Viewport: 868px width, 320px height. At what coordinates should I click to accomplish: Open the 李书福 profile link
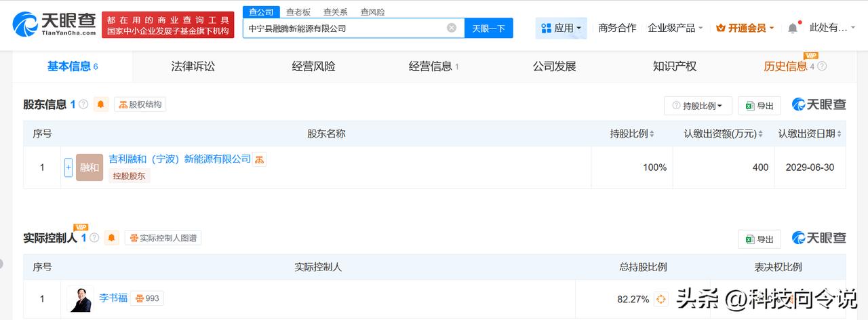[x=113, y=298]
